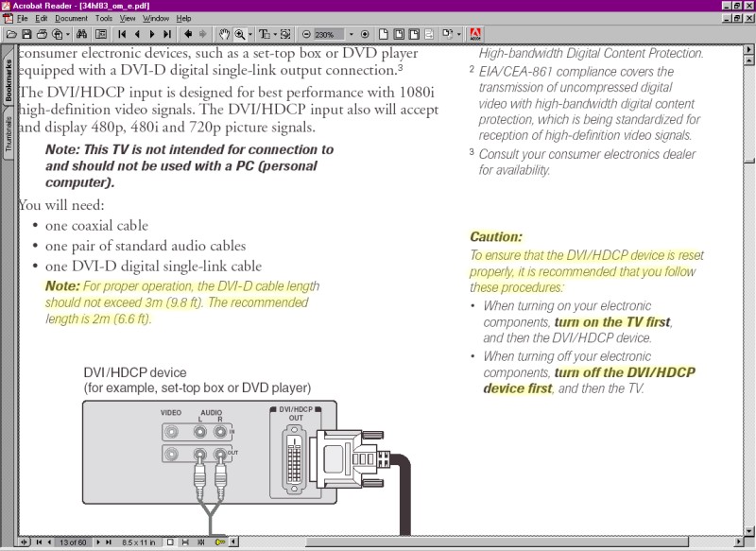
Task: Go to last page in status bar
Action: (109, 542)
